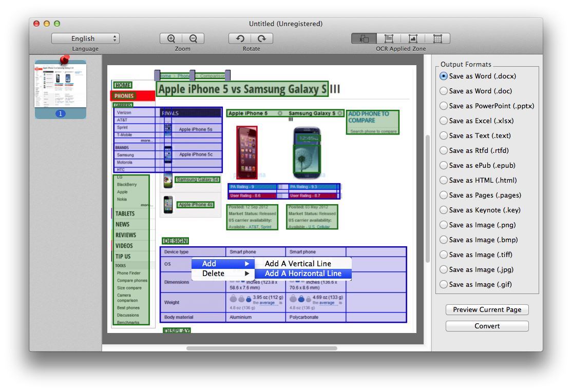The height and width of the screenshot is (392, 572).
Task: Click the 'Weight' table cell
Action: 193,302
